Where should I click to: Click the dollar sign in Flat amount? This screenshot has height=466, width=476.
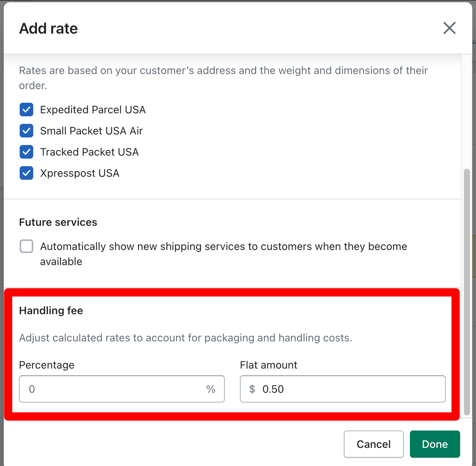[x=252, y=389]
